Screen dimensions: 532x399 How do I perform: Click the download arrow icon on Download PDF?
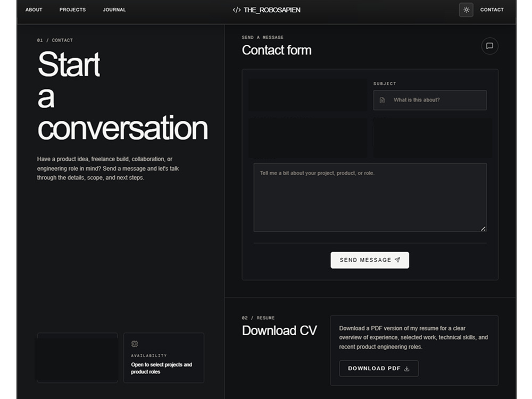click(x=406, y=369)
